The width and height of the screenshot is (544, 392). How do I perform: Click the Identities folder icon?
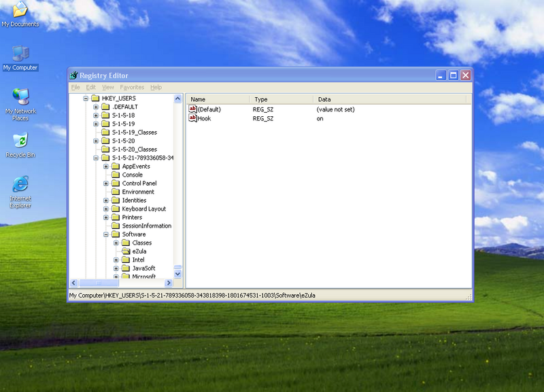pyautogui.click(x=116, y=200)
